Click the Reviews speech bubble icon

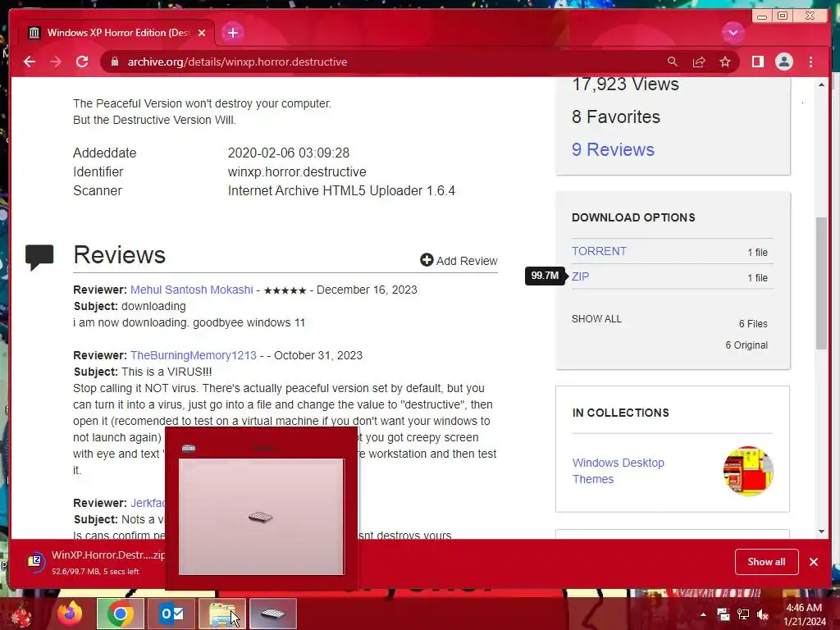click(39, 257)
